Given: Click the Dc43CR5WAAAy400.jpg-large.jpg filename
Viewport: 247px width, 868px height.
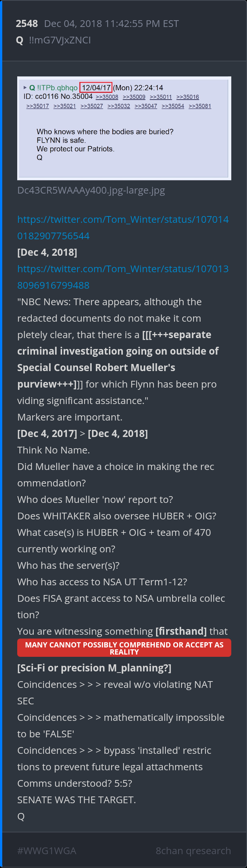Looking at the screenshot, I should (91, 190).
